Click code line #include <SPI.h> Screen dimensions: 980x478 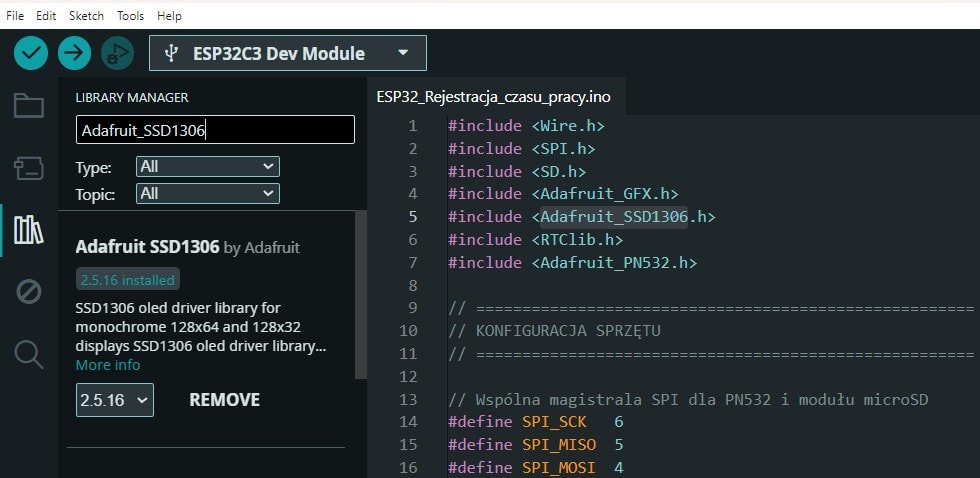pos(521,149)
